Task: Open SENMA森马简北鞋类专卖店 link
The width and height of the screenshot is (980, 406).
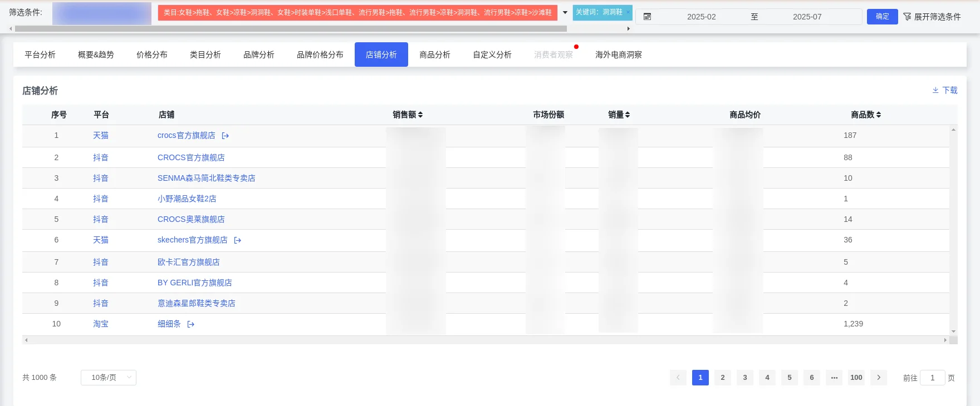Action: 207,179
